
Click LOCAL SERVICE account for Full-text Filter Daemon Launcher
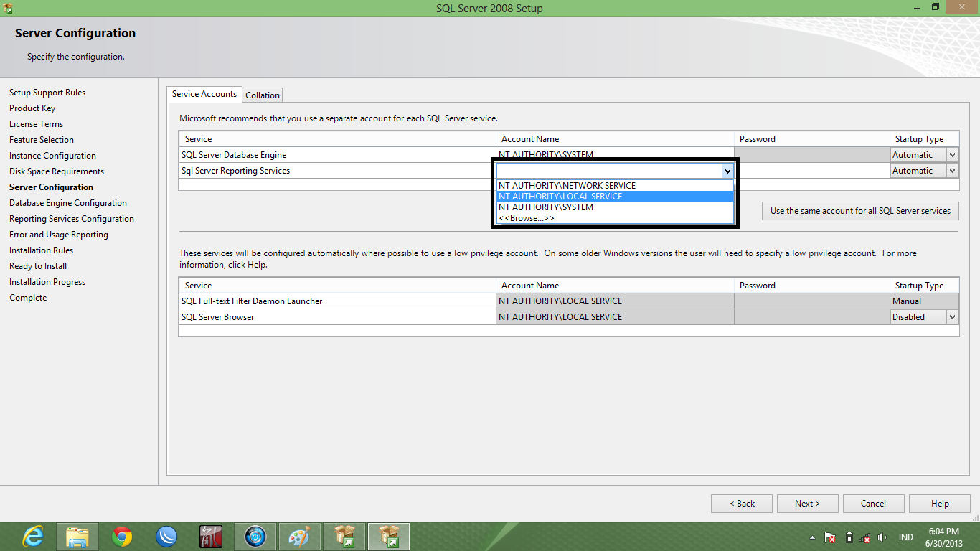tap(615, 301)
